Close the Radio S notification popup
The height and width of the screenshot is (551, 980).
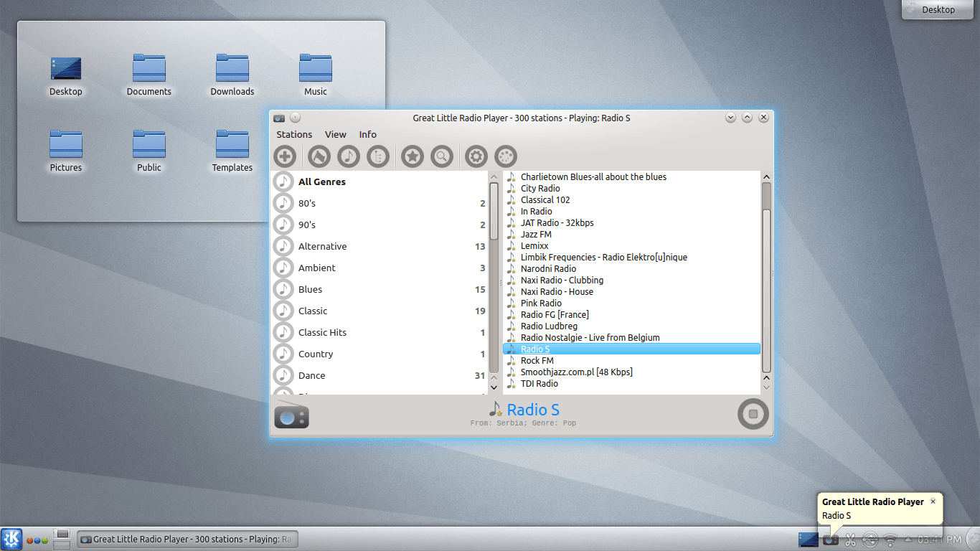tap(933, 501)
